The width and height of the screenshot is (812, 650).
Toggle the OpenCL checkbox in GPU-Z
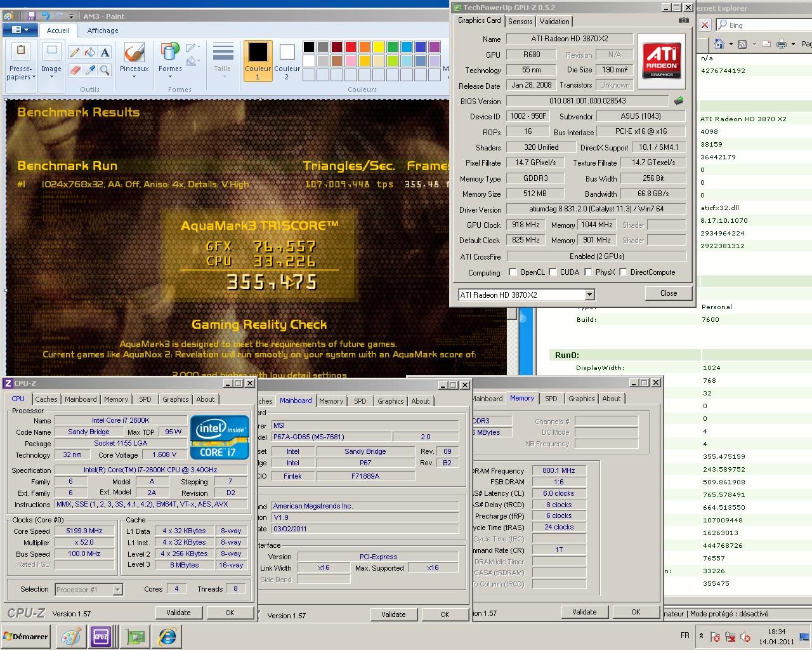click(513, 272)
